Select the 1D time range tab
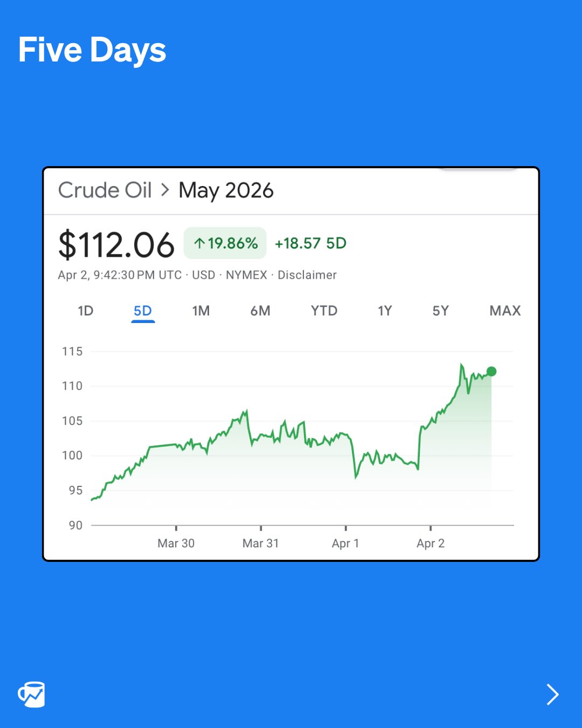582x728 pixels. pos(86,311)
